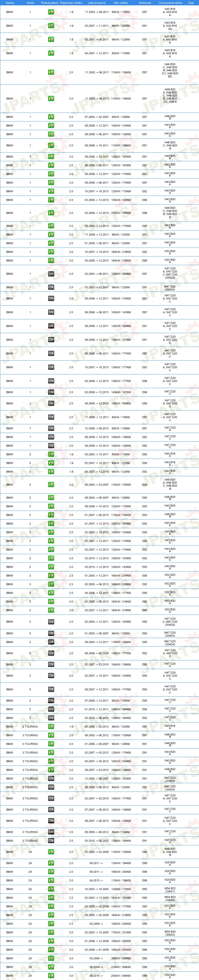Click the Pojemność silnika header
Image resolution: width=199 pixels, height=980 pixels.
71,3
